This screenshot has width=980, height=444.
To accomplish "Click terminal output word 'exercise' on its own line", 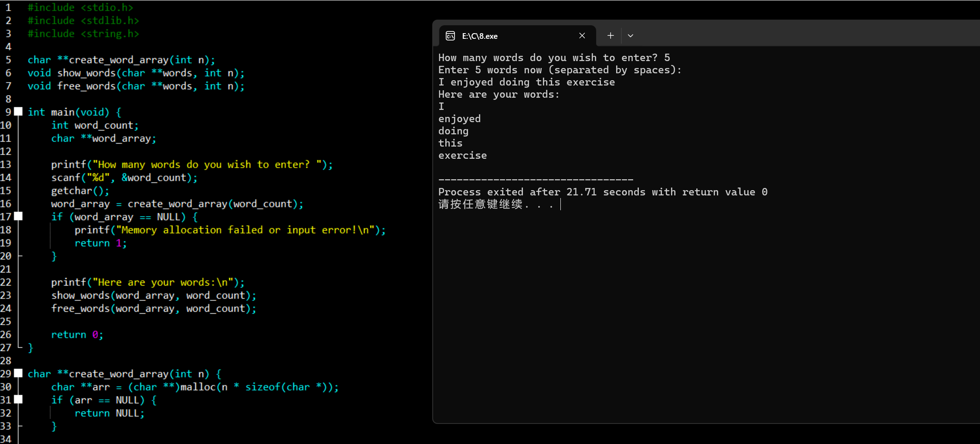I will click(x=463, y=155).
